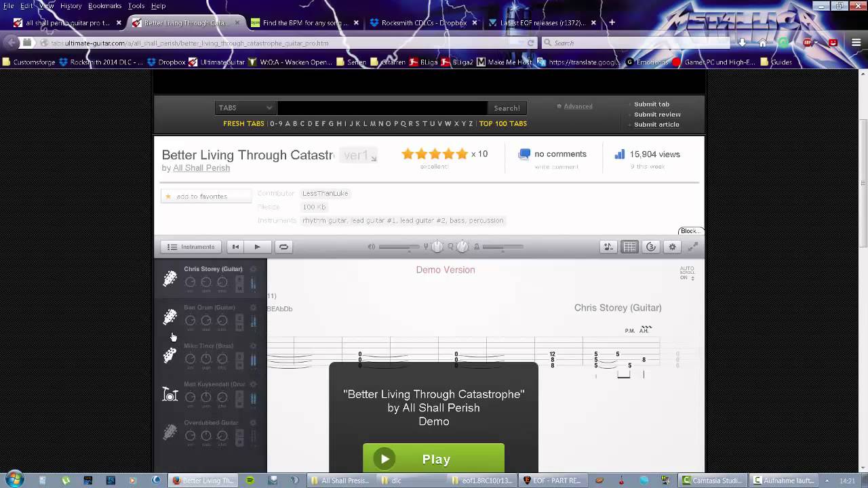Toggle the metronome icon
The width and height of the screenshot is (868, 488).
pos(477,247)
